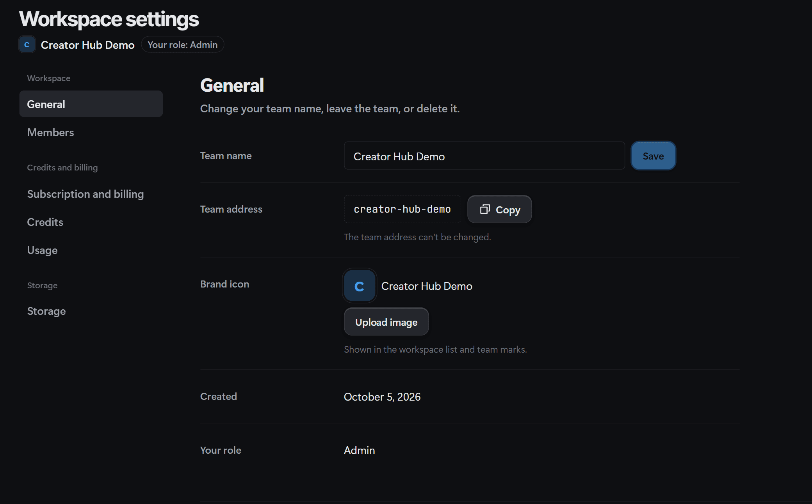This screenshot has height=504, width=812.
Task: Click the 'Brand icon' field label
Action: pyautogui.click(x=224, y=284)
